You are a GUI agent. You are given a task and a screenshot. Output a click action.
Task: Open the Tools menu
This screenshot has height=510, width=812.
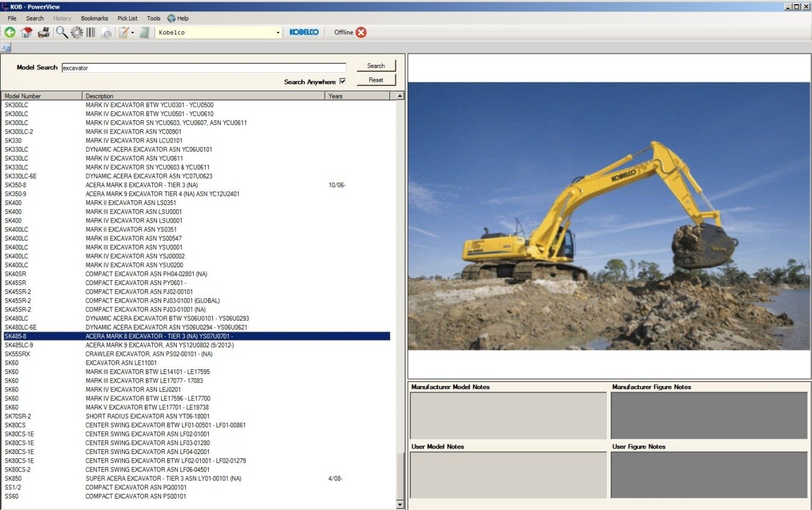[x=154, y=18]
